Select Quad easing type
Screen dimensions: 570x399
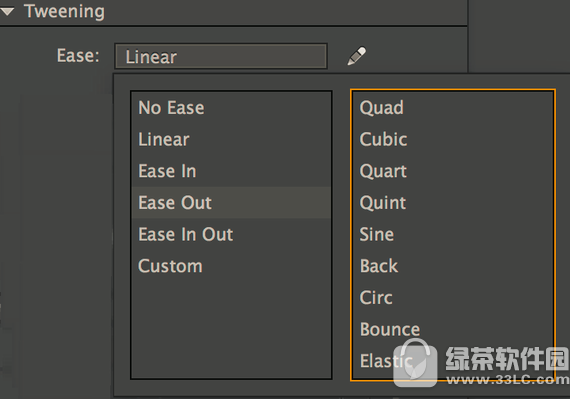click(x=453, y=108)
